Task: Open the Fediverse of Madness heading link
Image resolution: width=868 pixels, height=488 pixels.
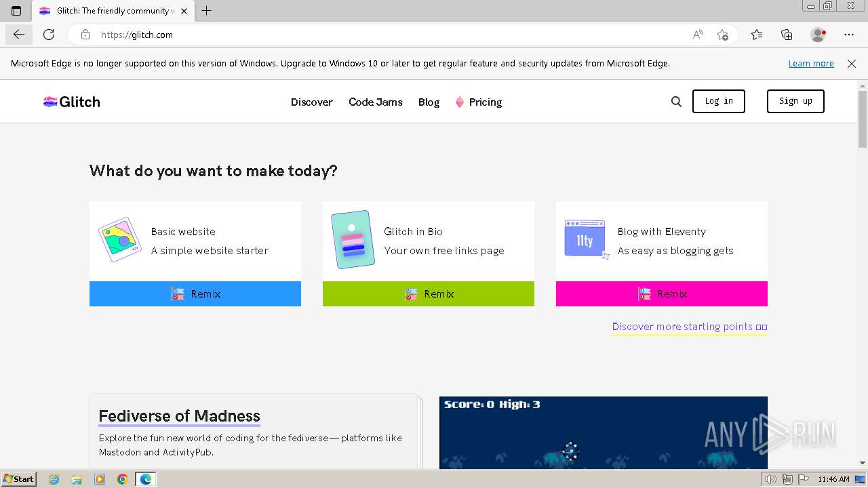Action: coord(180,415)
